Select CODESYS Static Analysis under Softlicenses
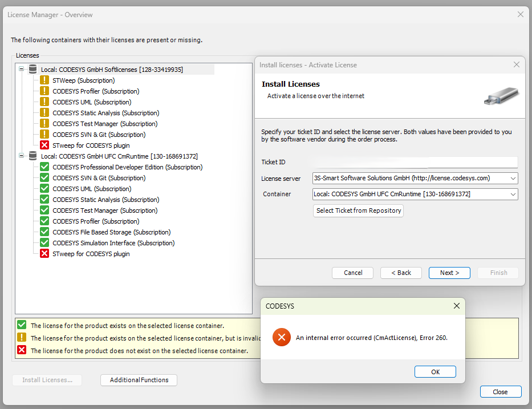The width and height of the screenshot is (532, 409). (x=106, y=113)
